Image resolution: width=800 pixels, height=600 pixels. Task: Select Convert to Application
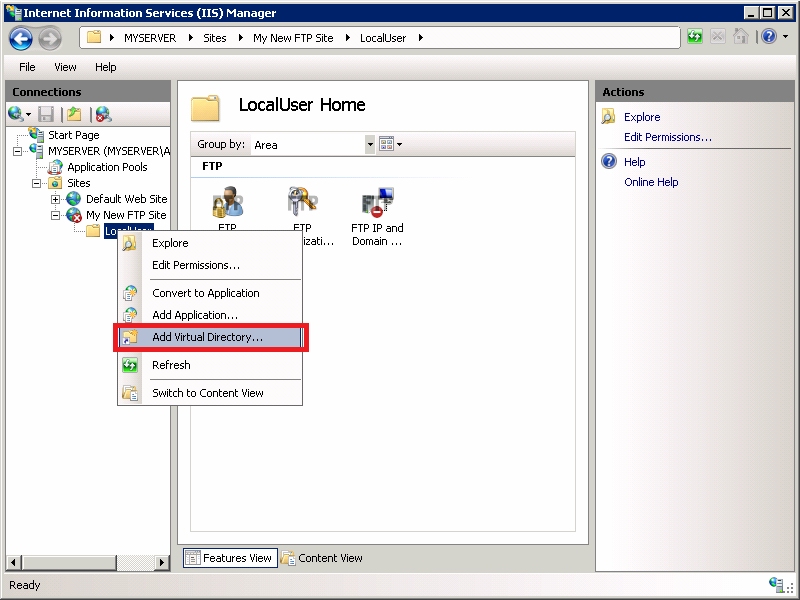pyautogui.click(x=210, y=293)
